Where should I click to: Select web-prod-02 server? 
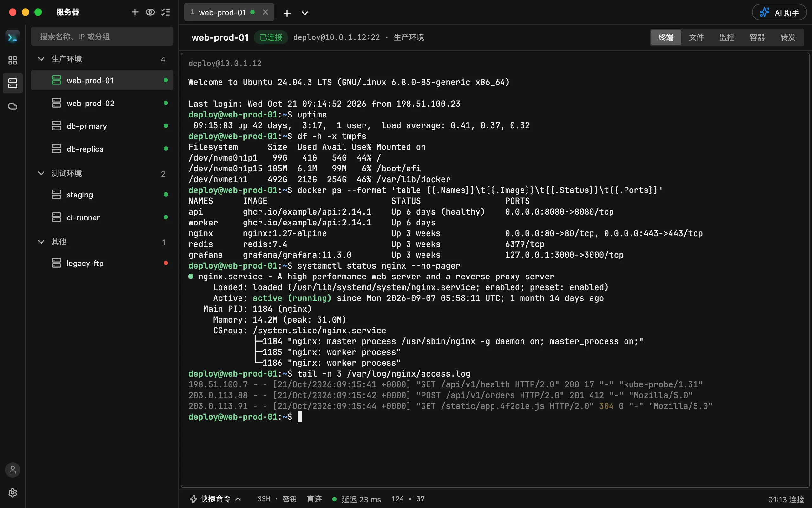pos(102,103)
